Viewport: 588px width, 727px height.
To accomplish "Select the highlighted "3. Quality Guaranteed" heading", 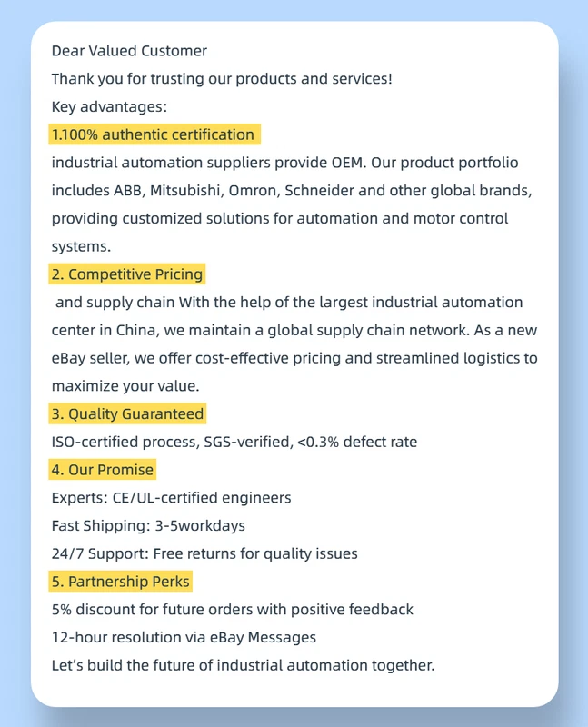I will (x=127, y=414).
